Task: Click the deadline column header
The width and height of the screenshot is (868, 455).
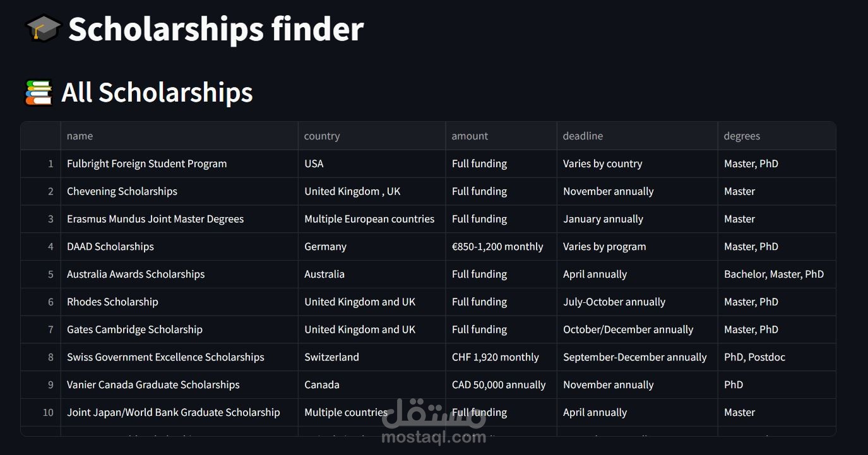Action: [637, 136]
